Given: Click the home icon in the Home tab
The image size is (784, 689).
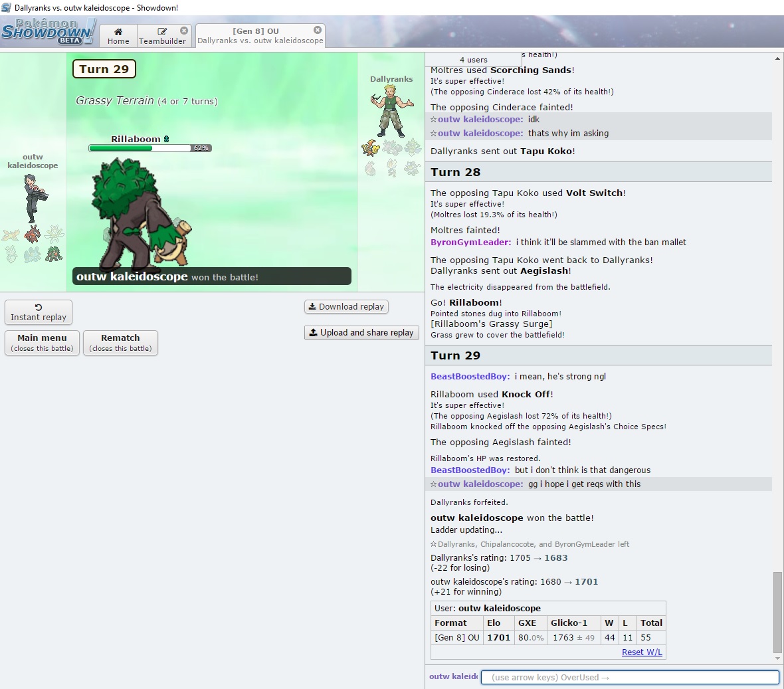Looking at the screenshot, I should (x=118, y=31).
